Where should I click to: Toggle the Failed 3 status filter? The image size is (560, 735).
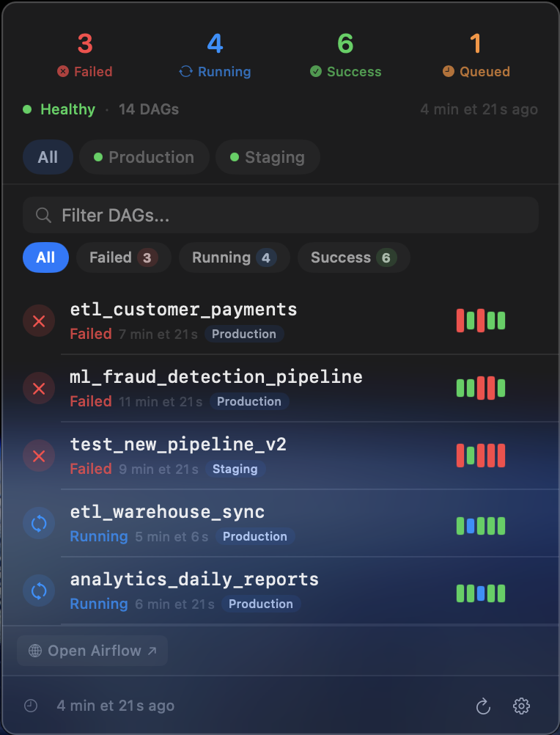[123, 257]
